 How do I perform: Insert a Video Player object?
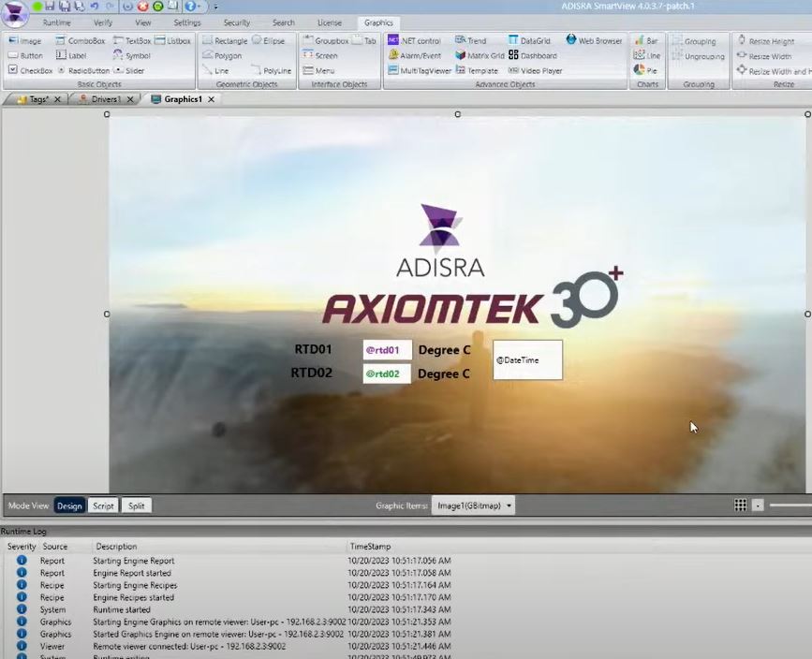535,70
